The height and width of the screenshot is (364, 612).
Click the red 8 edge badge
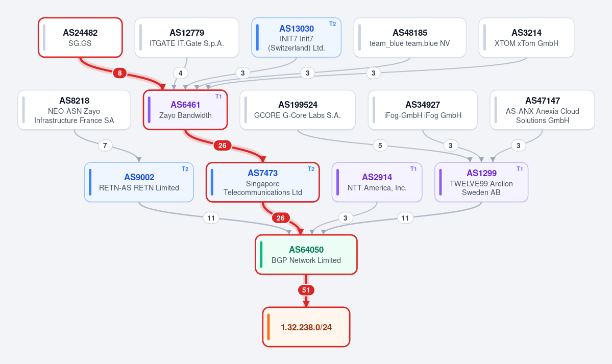119,73
